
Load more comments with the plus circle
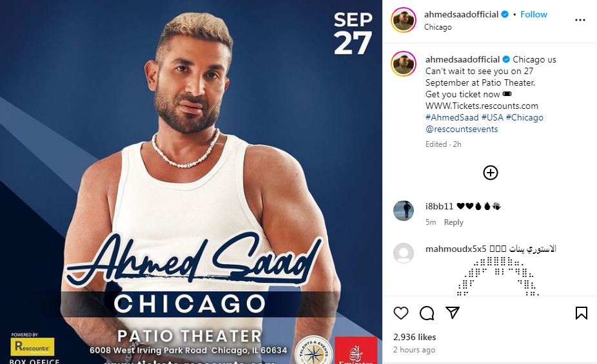click(491, 173)
